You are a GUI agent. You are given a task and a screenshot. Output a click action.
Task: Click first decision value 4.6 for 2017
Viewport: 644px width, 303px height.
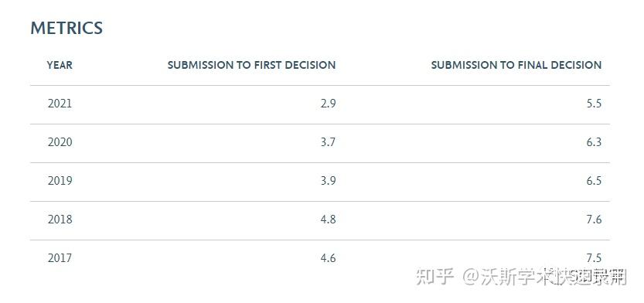(328, 258)
